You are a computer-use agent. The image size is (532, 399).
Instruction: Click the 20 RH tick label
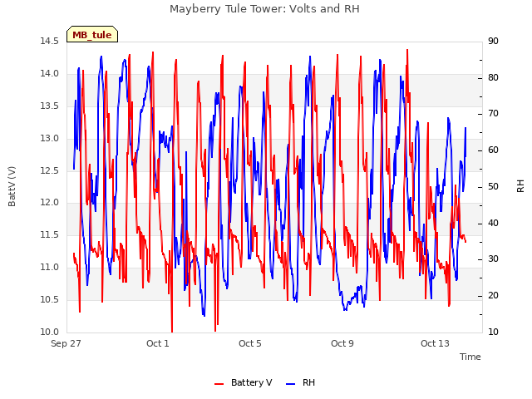click(493, 296)
